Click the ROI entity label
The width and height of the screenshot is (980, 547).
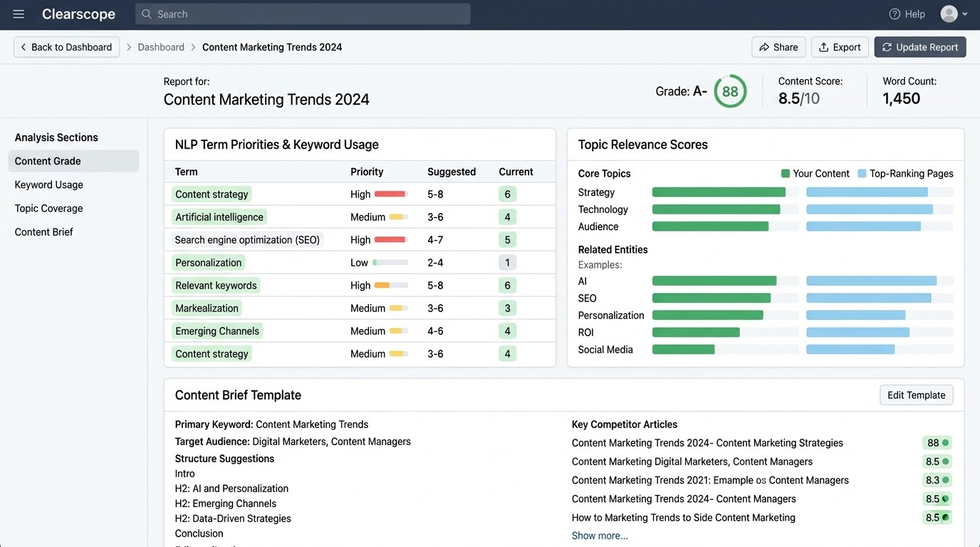[585, 333]
